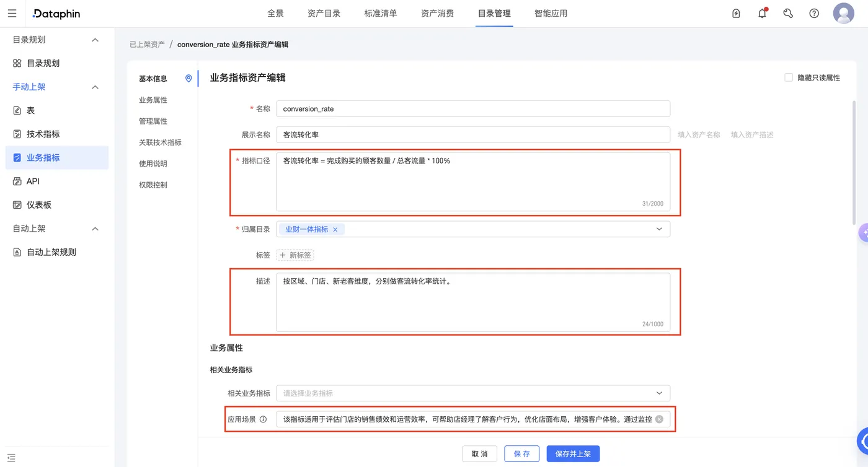Open the blue support floating button
Screen dimensions: 868x467
click(863, 441)
